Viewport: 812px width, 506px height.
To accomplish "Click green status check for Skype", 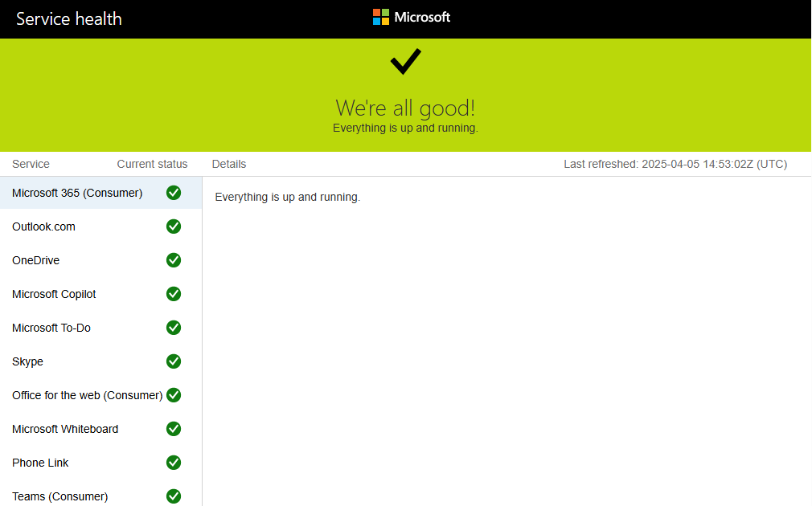I will tap(174, 361).
